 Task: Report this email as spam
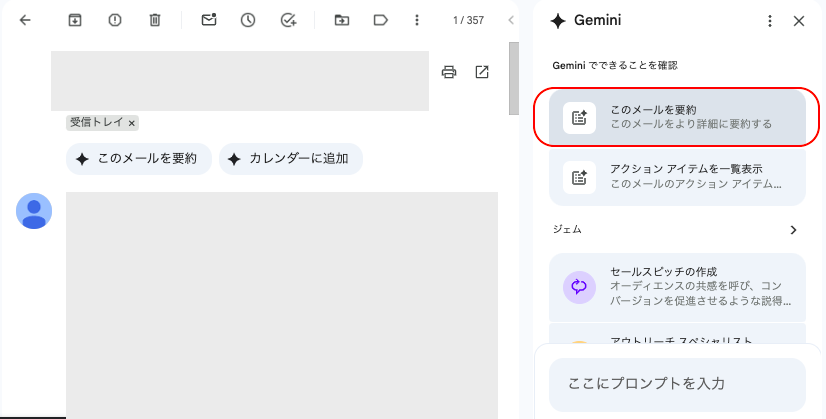115,20
